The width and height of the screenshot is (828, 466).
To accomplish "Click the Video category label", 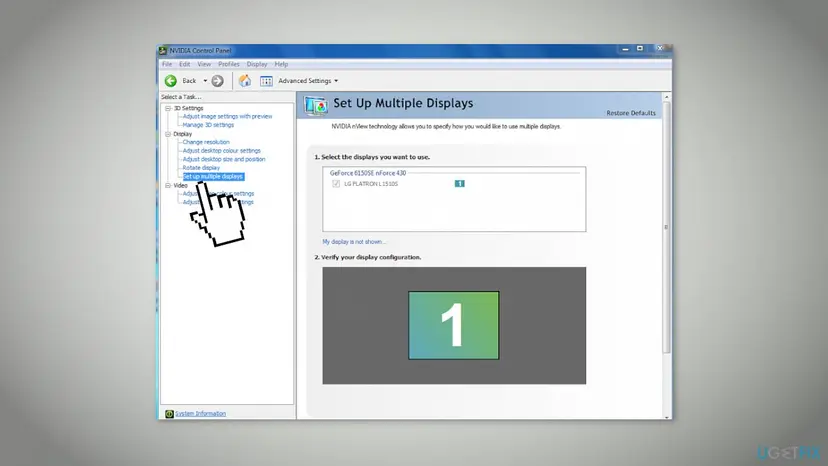I will pyautogui.click(x=180, y=185).
